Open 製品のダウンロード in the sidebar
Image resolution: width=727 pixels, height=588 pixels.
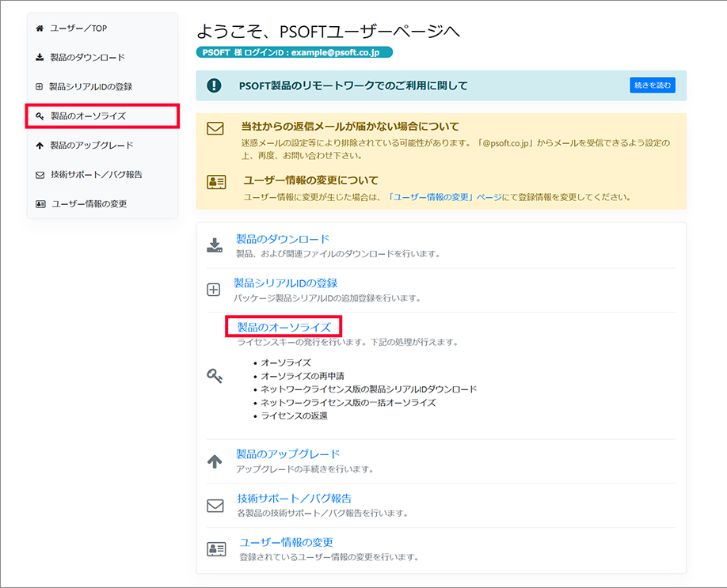coord(88,58)
